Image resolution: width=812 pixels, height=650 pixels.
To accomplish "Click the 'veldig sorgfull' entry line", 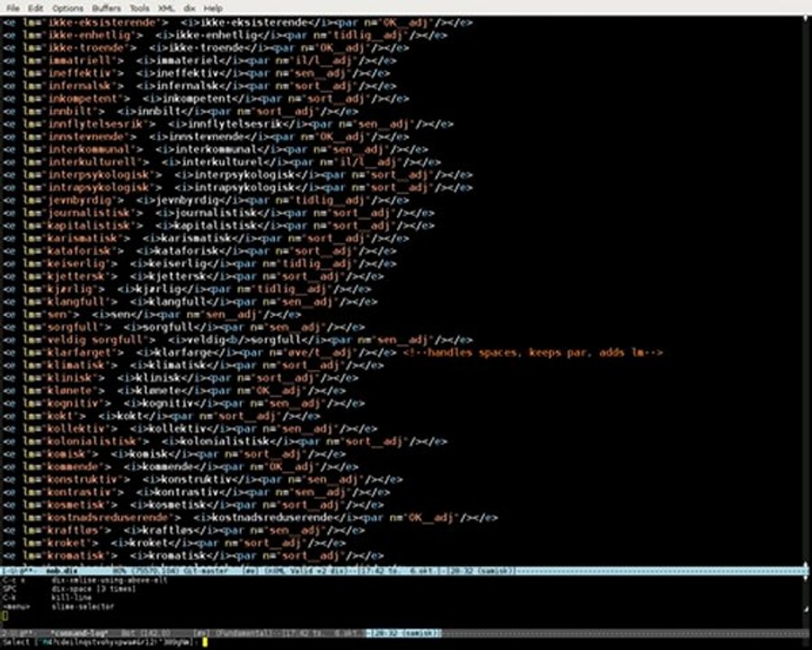I will coord(237,340).
